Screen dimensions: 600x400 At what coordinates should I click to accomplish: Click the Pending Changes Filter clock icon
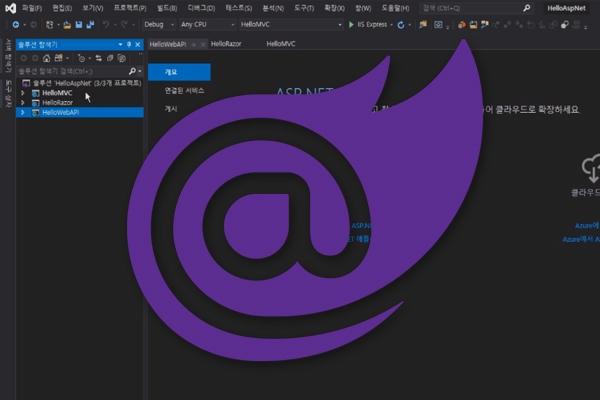tap(81, 58)
